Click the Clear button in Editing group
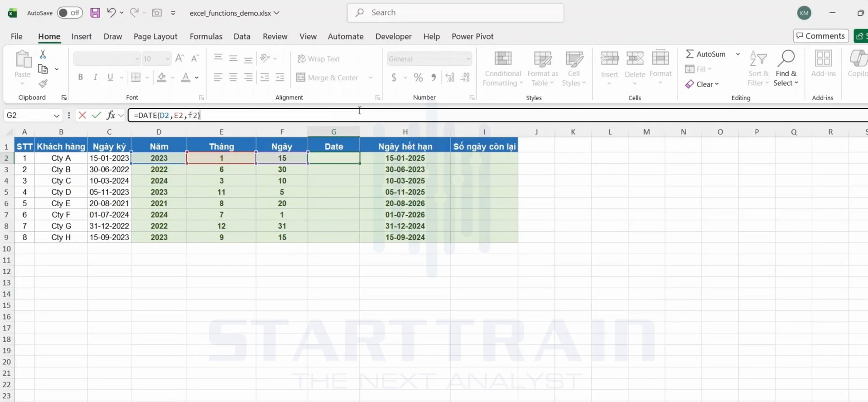This screenshot has height=402, width=868. tap(702, 84)
